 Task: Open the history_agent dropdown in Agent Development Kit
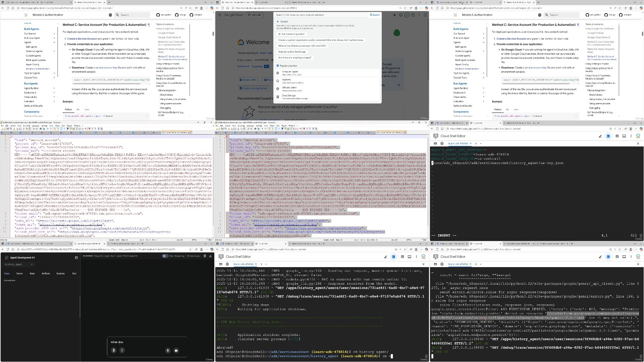pos(19,264)
